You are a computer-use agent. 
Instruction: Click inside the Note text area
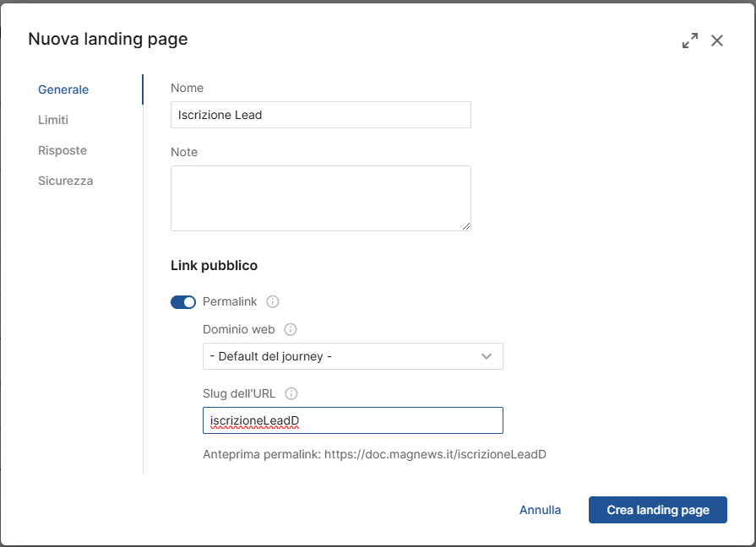point(321,198)
